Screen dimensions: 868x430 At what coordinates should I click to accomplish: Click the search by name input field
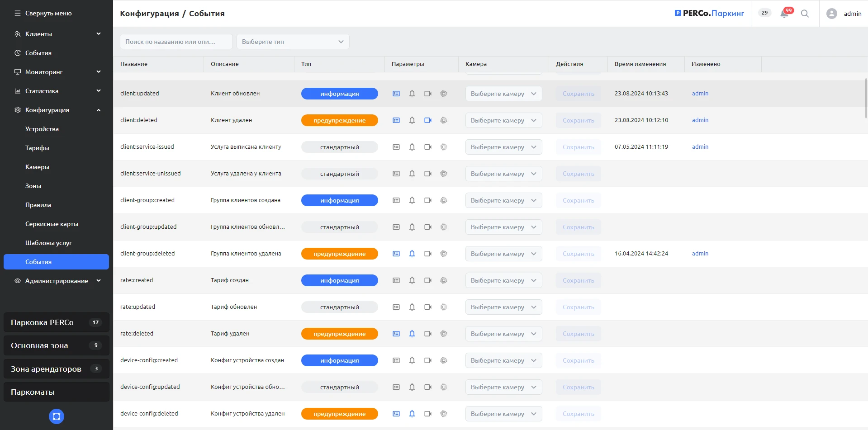176,42
